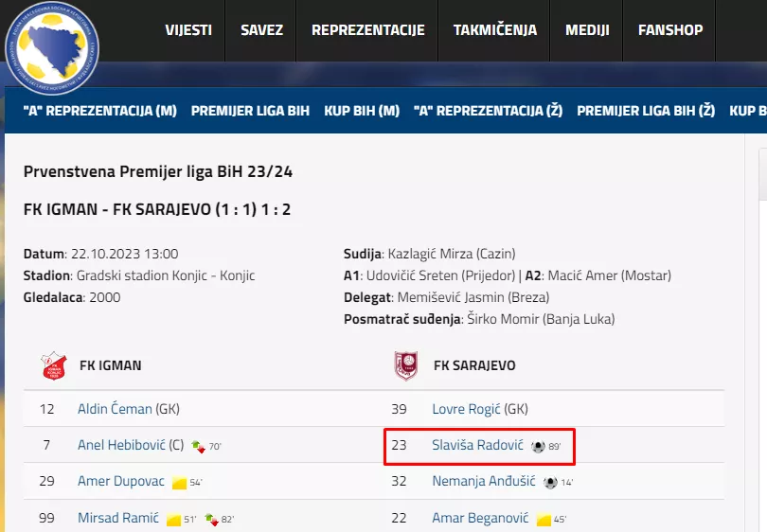Viewport: 767px width, 532px height.
Task: Select the "A" REPREZENTACIJA (M) tab
Action: click(100, 111)
